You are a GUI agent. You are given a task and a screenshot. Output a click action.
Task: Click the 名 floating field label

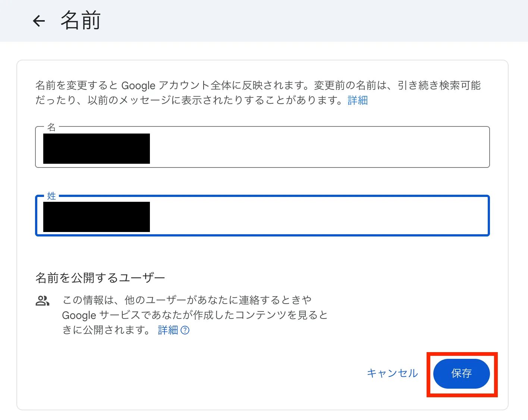(x=51, y=127)
